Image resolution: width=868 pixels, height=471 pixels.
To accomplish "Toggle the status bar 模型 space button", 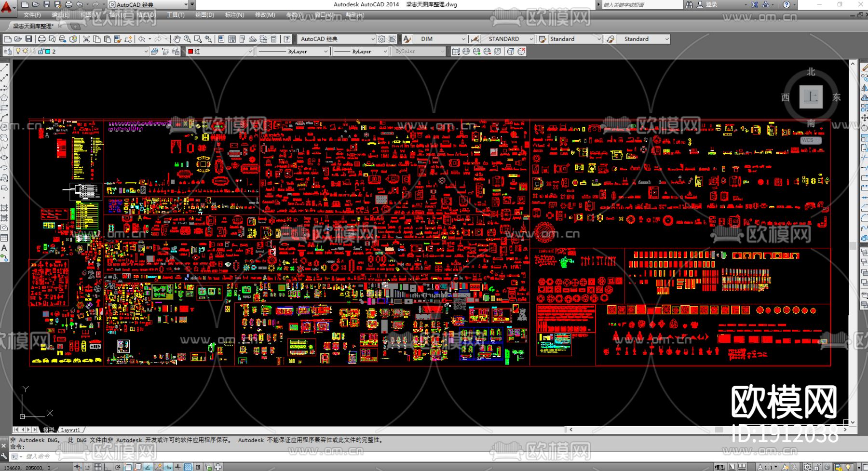I will [720, 467].
